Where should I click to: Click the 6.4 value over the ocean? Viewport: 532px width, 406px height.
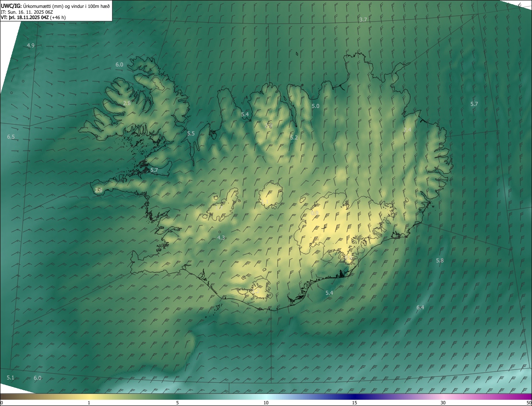click(x=420, y=308)
